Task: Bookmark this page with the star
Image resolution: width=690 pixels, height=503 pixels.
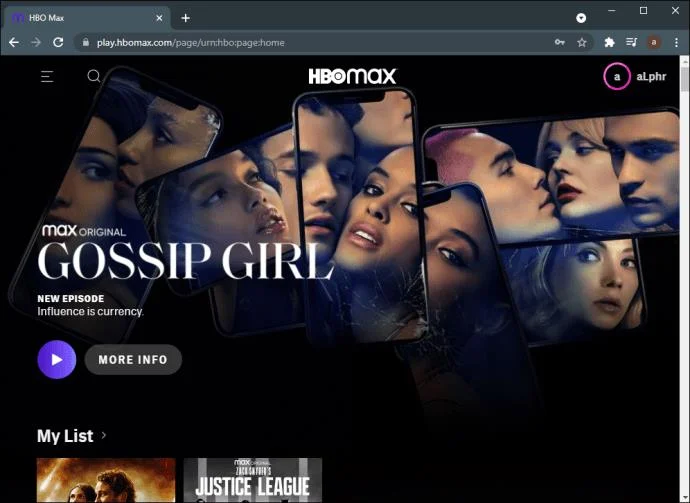Action: click(x=582, y=42)
